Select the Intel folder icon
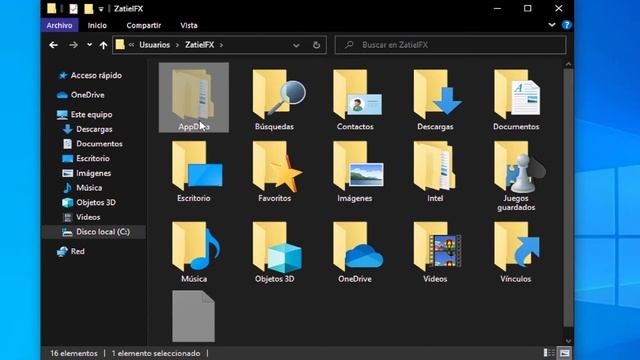The width and height of the screenshot is (640, 360). pyautogui.click(x=435, y=166)
